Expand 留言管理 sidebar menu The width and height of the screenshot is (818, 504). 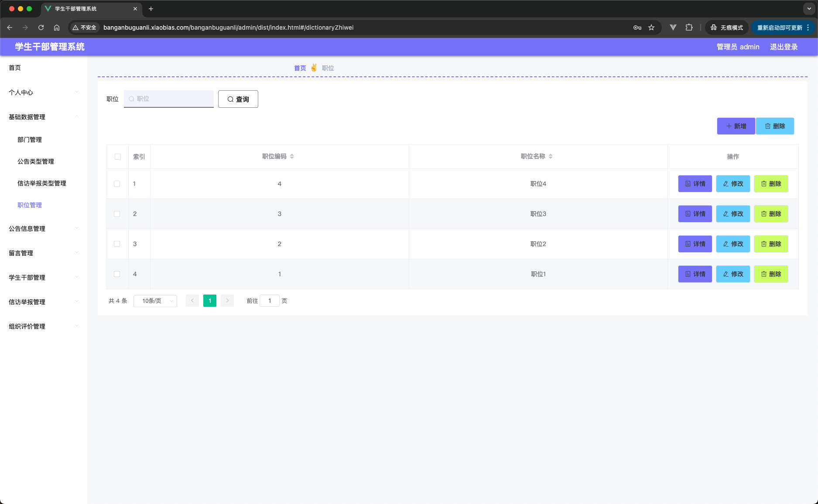click(x=44, y=253)
